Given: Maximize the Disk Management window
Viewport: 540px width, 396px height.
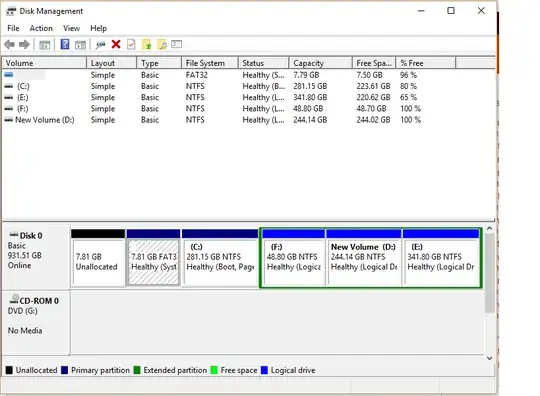Looking at the screenshot, I should 451,11.
